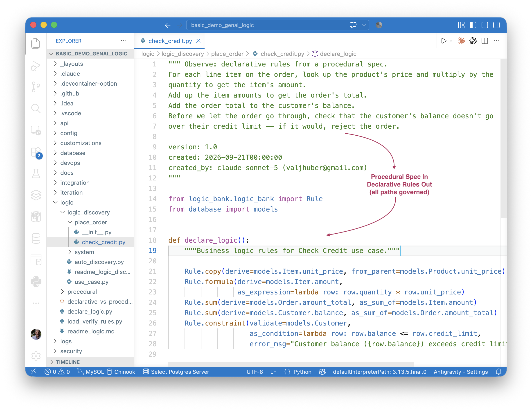Open the chat dropdown chevron in title bar
532x410 pixels.
pyautogui.click(x=364, y=25)
